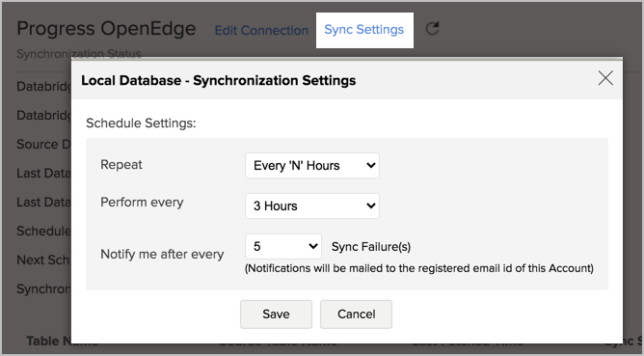644x356 pixels.
Task: Click the Save button
Action: [276, 315]
